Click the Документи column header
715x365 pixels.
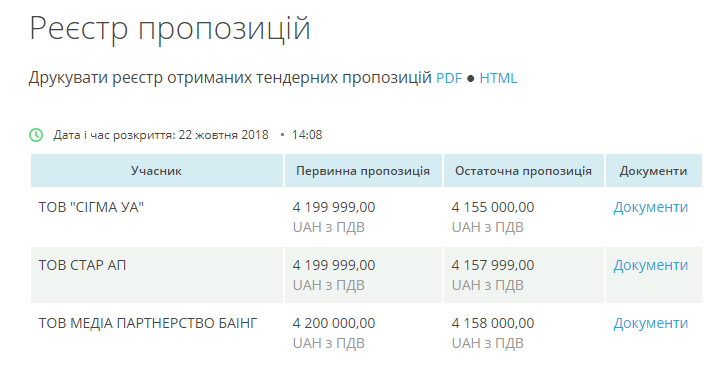[653, 171]
